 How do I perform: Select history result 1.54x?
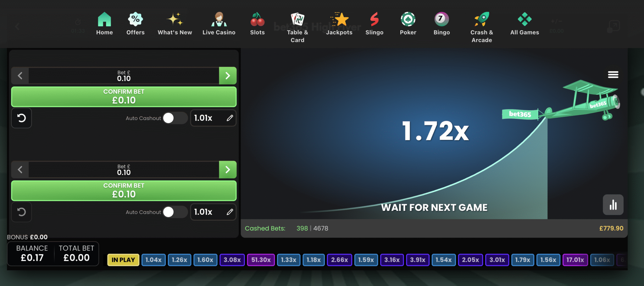point(444,260)
